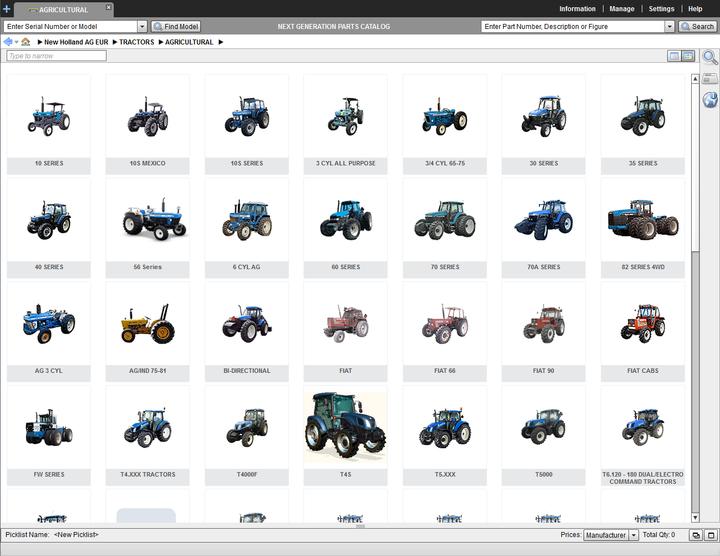The height and width of the screenshot is (556, 720).
Task: Go back with the blue arrow icon
Action: tap(8, 42)
